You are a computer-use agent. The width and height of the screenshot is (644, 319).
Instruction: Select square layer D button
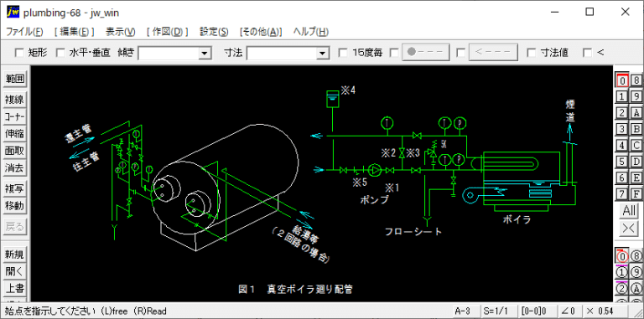(x=636, y=162)
